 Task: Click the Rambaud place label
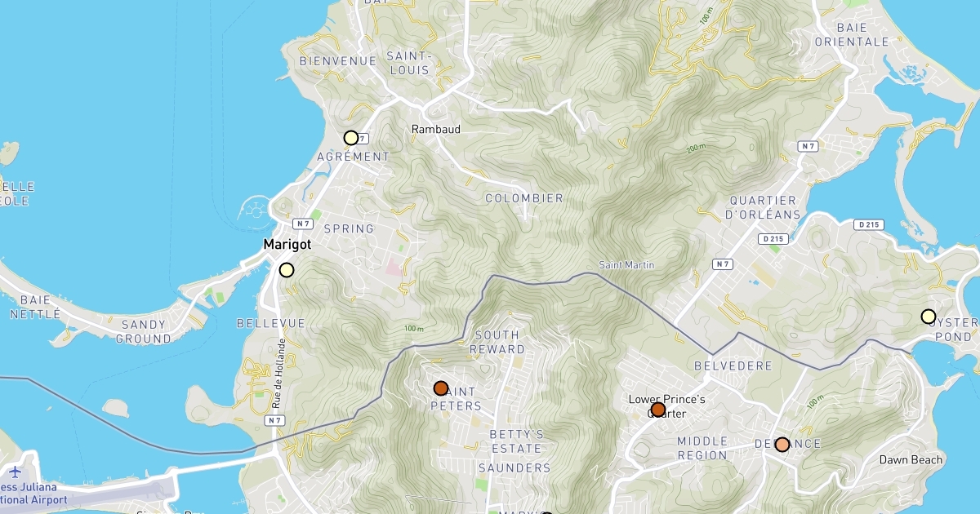tap(436, 129)
